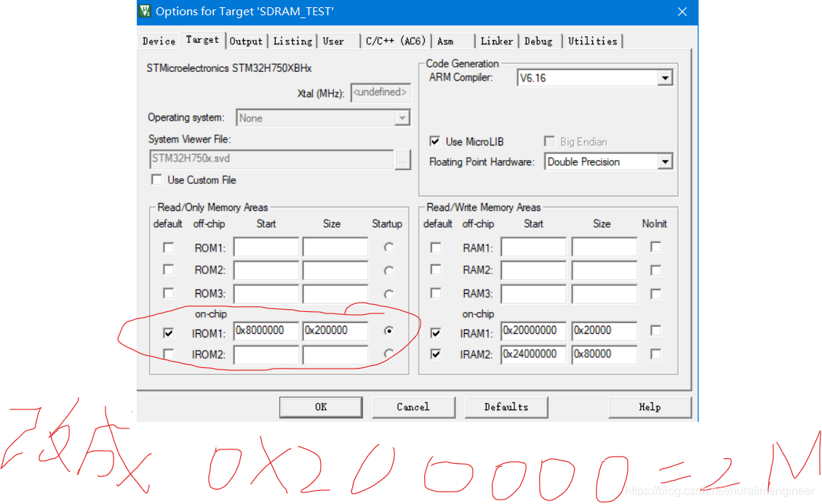Open the ARM Compiler version dropdown
The height and width of the screenshot is (504, 822).
(x=665, y=78)
